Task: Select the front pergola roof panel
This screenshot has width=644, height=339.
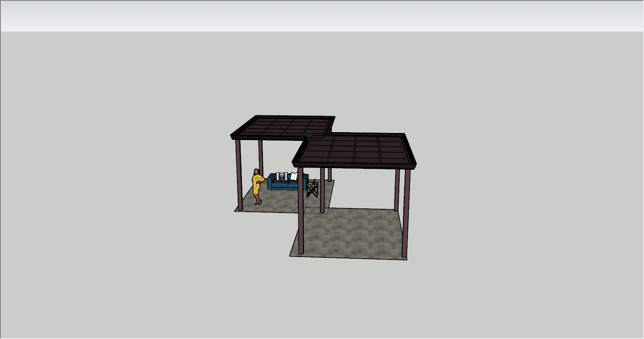Action: (355, 150)
